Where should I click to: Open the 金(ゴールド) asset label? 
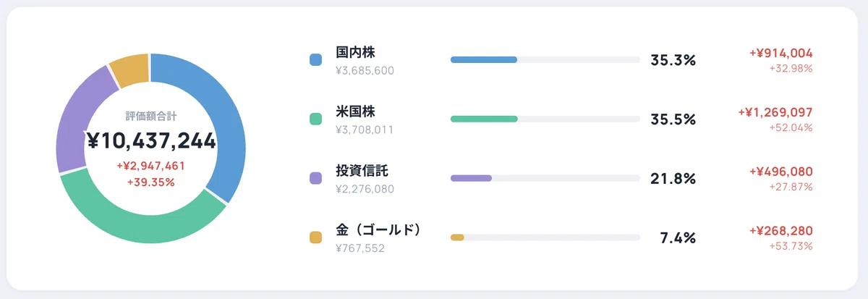click(378, 231)
